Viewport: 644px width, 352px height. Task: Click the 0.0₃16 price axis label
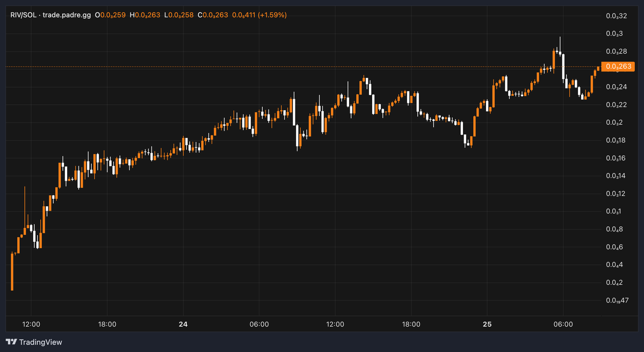point(617,158)
